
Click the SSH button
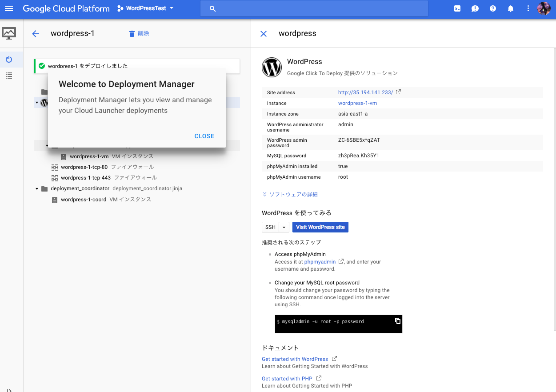pyautogui.click(x=270, y=227)
